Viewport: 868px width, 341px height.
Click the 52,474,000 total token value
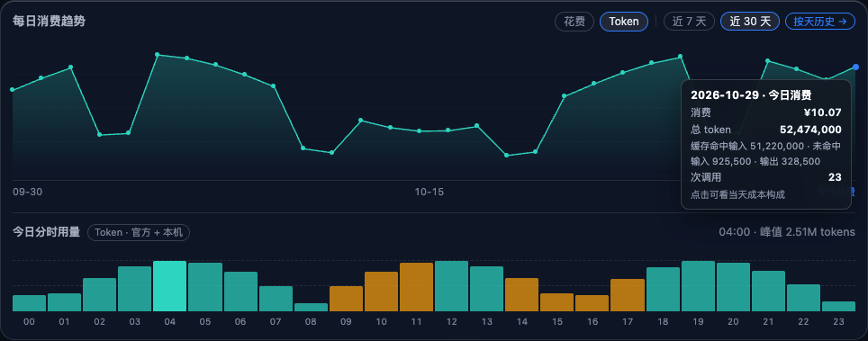[x=810, y=130]
